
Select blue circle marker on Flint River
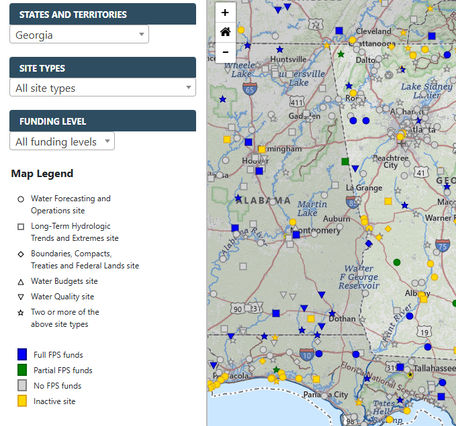[410, 316]
